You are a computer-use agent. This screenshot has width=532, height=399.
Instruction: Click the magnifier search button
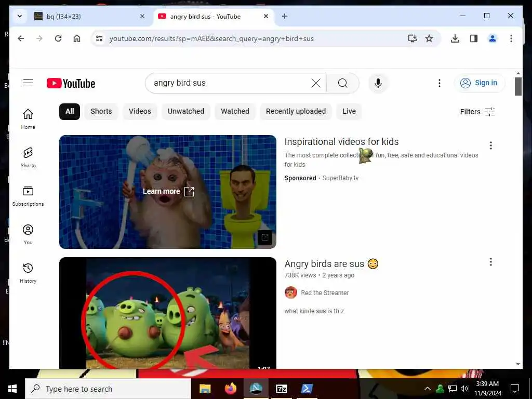point(343,83)
